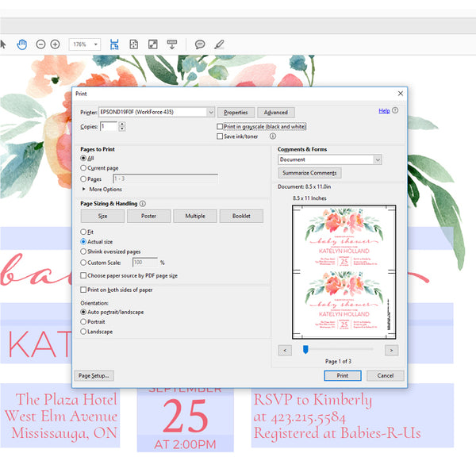
Task: Expand More Options under Pages to Print
Action: click(x=85, y=190)
